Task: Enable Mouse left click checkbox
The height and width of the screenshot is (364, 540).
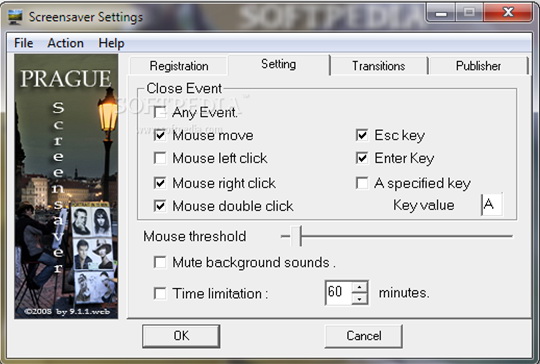Action: tap(160, 158)
